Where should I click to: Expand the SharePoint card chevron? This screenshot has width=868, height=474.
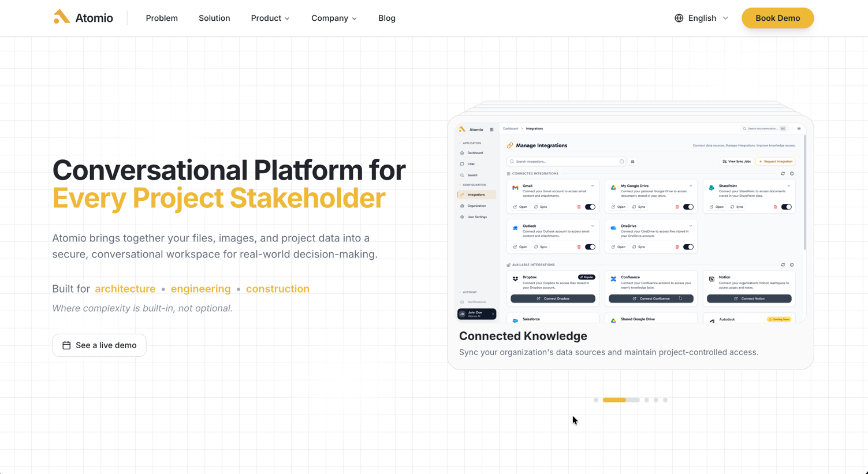click(789, 186)
